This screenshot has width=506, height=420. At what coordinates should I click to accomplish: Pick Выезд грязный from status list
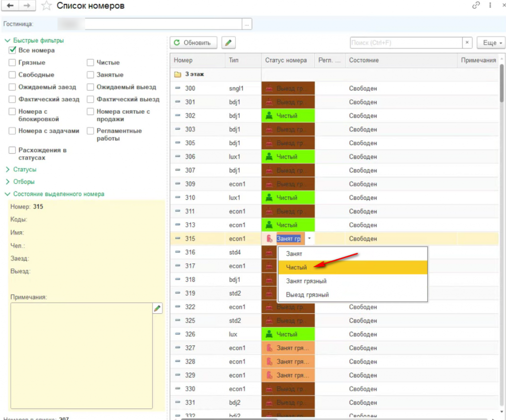pyautogui.click(x=353, y=294)
